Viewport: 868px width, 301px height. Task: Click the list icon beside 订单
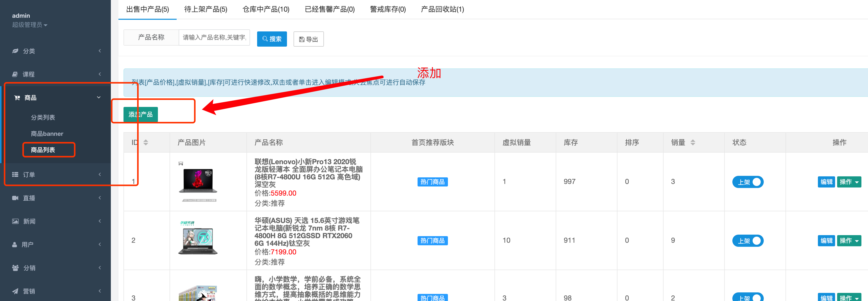point(15,175)
